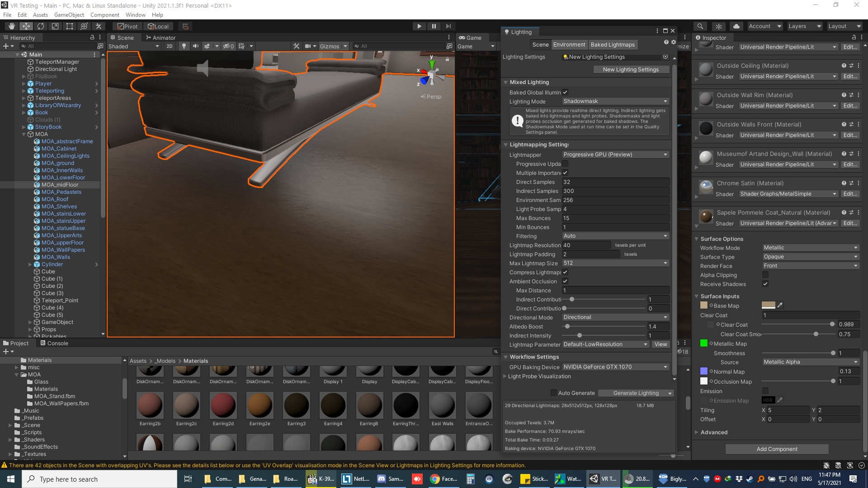Click Generate Lighting button
Screen dimensions: 868x488
coord(636,393)
